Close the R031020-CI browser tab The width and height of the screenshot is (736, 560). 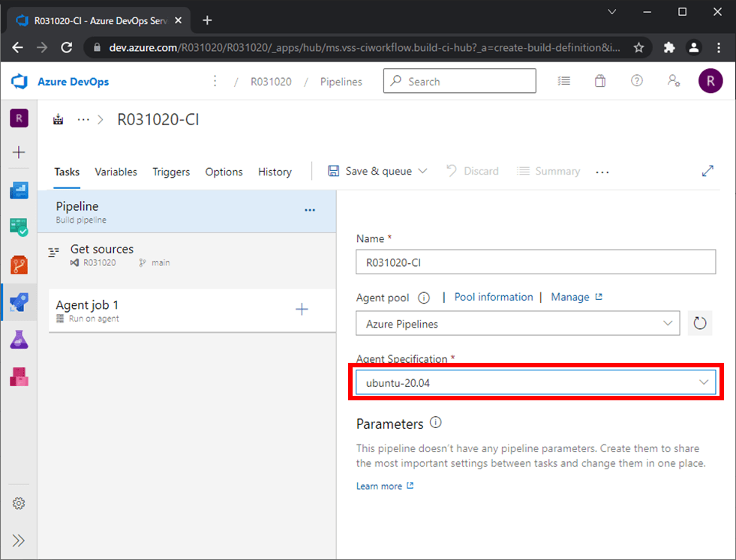pyautogui.click(x=178, y=21)
